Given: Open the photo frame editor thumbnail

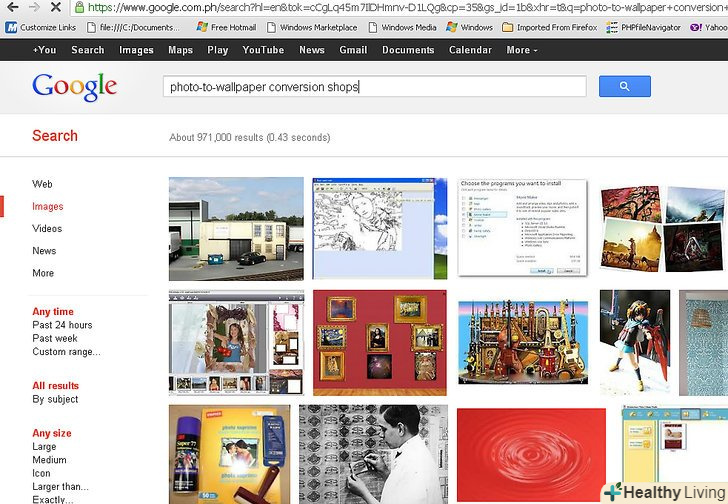Looking at the screenshot, I should [236, 342].
